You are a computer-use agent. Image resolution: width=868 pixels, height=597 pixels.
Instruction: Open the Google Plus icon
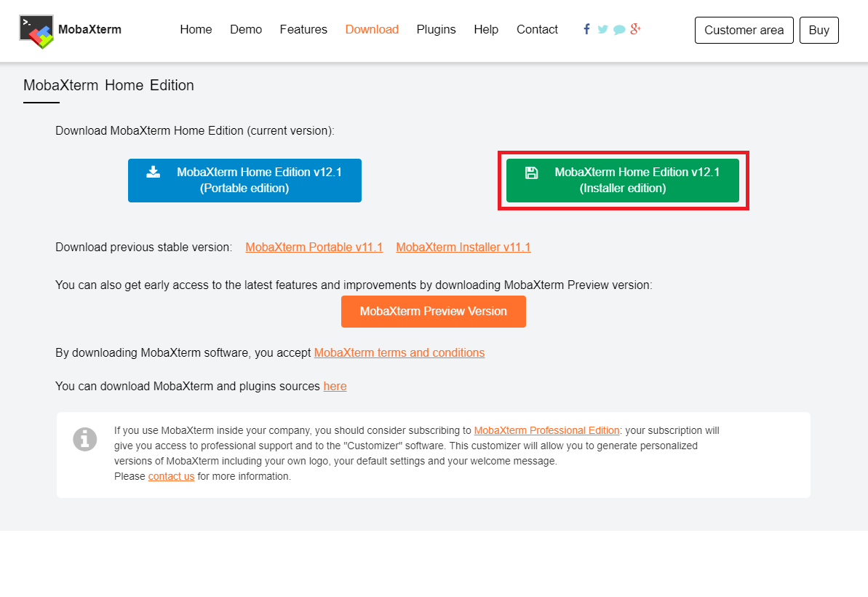[635, 29]
